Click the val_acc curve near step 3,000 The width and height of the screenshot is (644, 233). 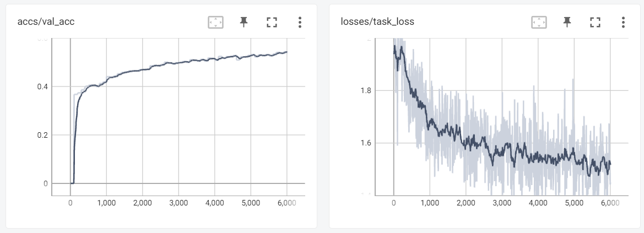click(x=178, y=63)
